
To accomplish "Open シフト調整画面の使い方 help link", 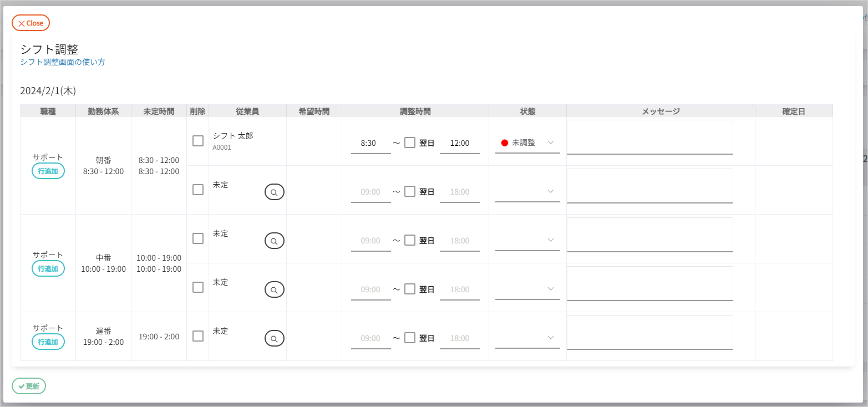I will tap(63, 62).
